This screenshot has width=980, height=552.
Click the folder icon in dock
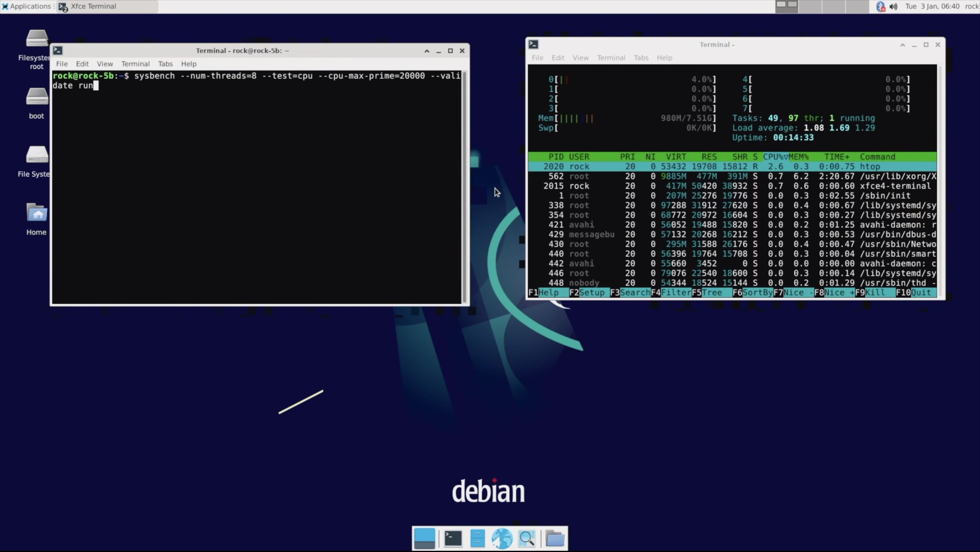[x=555, y=539]
